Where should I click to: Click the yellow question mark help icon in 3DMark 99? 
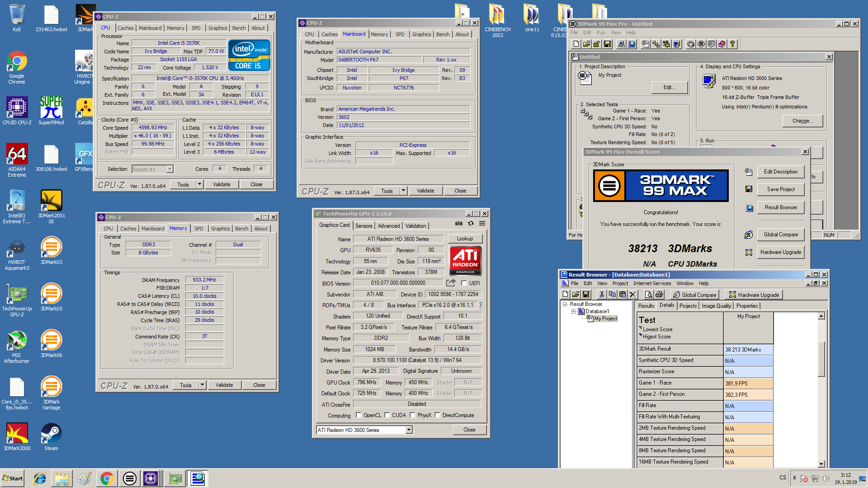click(732, 44)
